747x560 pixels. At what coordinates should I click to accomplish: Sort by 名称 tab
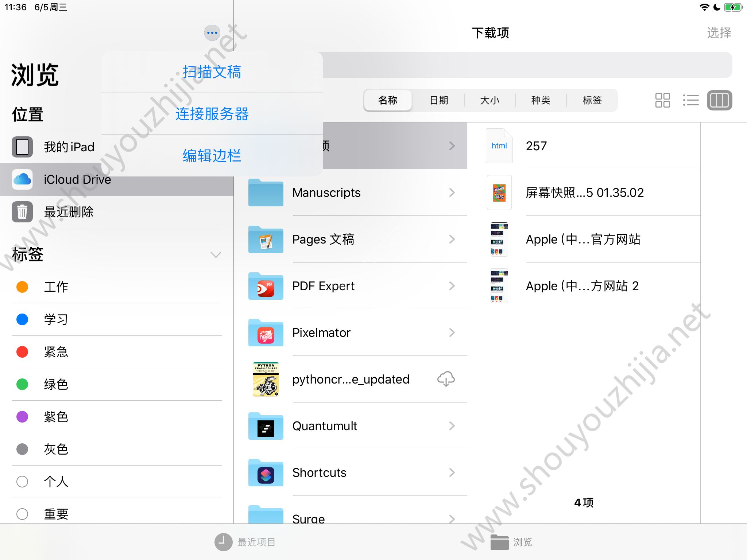(x=388, y=100)
